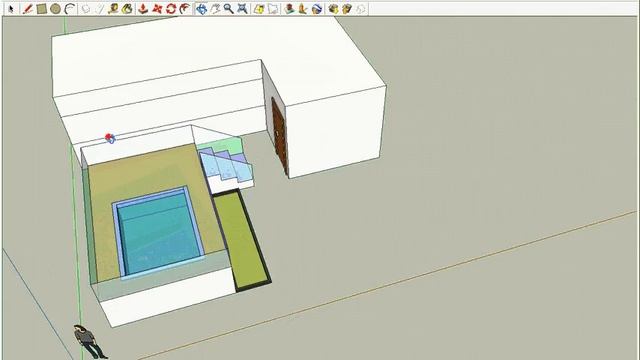Open the Get Models icon
640x360 pixels.
click(333, 9)
